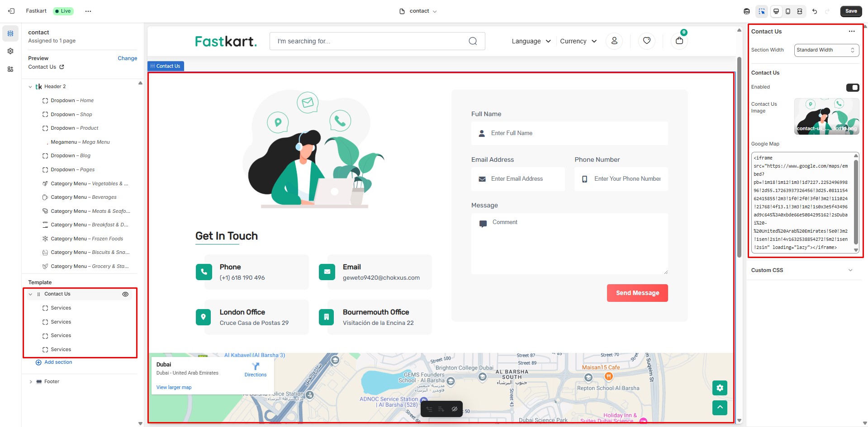Click the Full Name input field

point(569,133)
